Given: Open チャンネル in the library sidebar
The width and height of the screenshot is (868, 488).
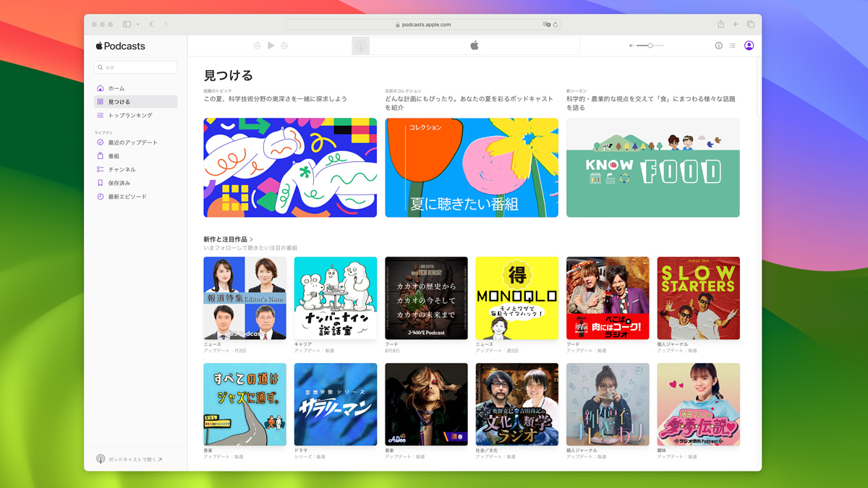Looking at the screenshot, I should click(135, 170).
